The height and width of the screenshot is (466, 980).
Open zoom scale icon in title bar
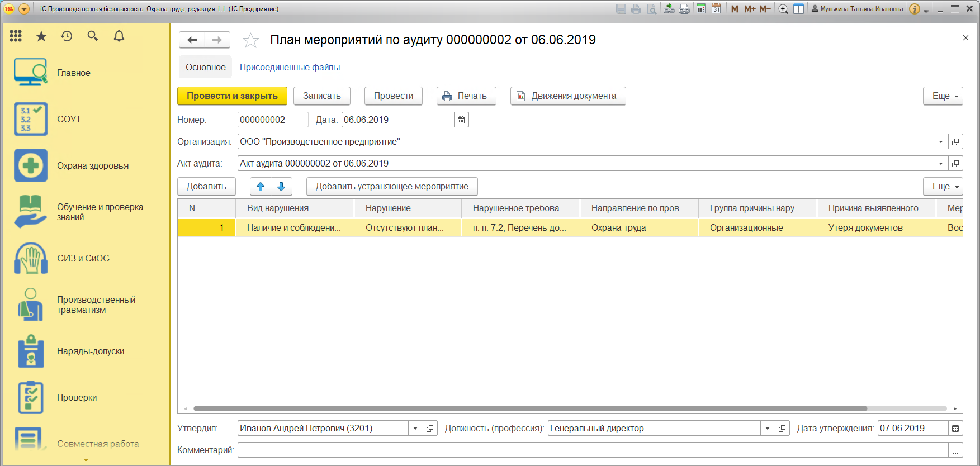(783, 9)
